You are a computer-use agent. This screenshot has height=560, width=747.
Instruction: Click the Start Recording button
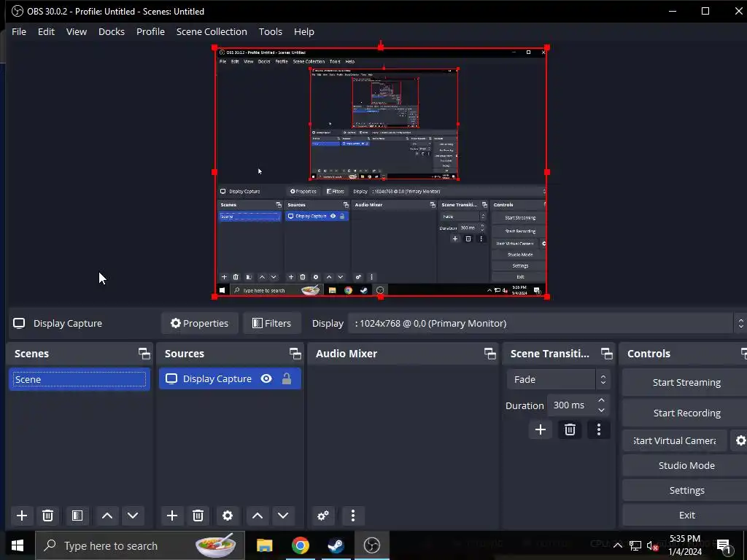[686, 413]
